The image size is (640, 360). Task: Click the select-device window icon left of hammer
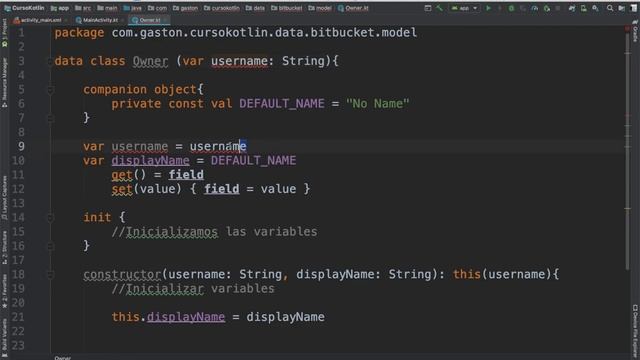click(428, 8)
